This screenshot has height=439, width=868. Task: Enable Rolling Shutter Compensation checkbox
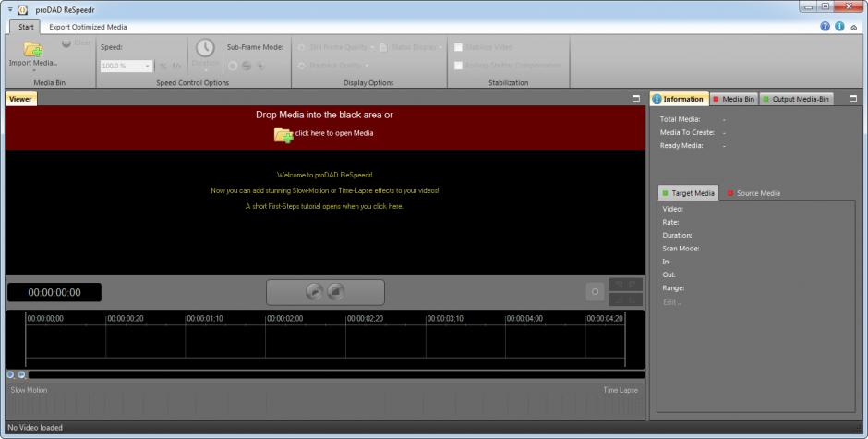(458, 66)
